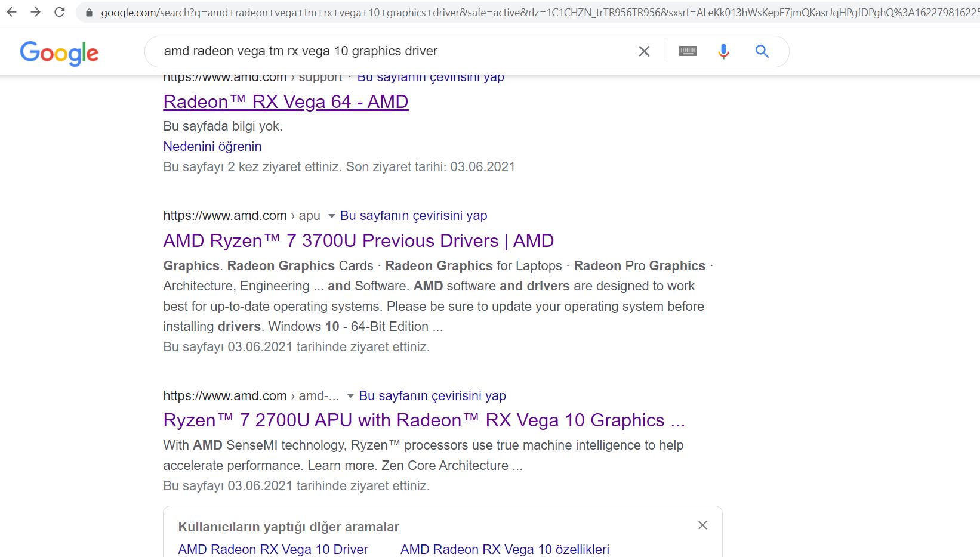Search 'AMD Radeon RX Vega 10 özellikleri'

click(x=505, y=550)
